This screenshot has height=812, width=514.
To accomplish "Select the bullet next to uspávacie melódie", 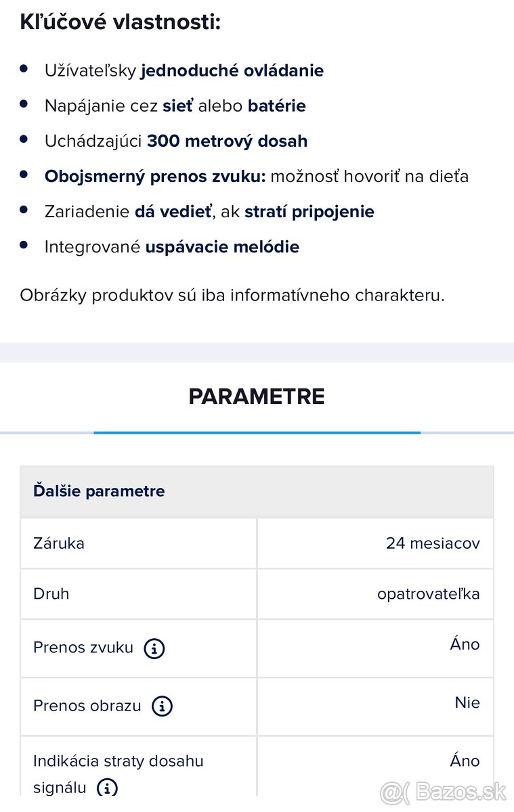I will 26,245.
